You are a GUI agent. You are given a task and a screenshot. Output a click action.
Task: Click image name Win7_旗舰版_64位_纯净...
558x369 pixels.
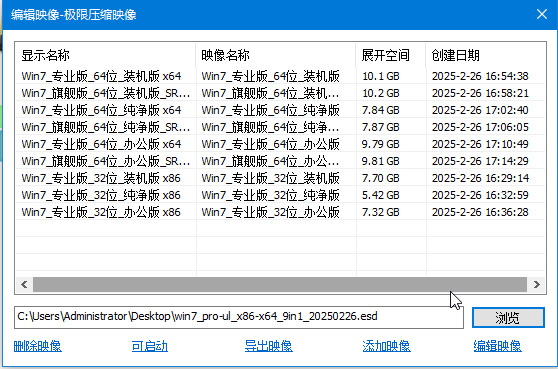(270, 127)
